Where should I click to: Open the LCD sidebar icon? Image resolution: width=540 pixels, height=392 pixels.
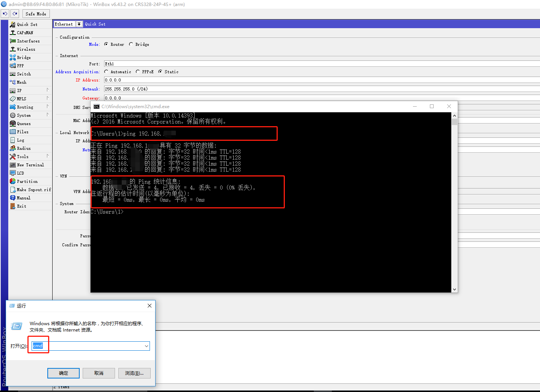pos(13,173)
